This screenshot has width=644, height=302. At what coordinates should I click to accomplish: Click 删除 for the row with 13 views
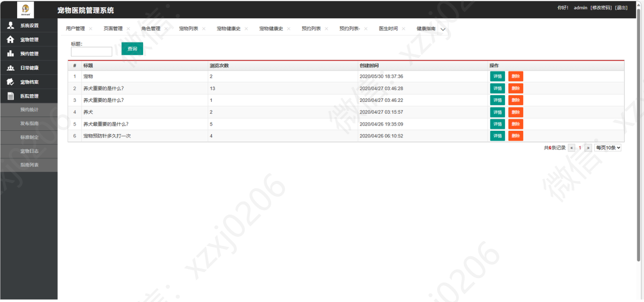[x=515, y=88]
